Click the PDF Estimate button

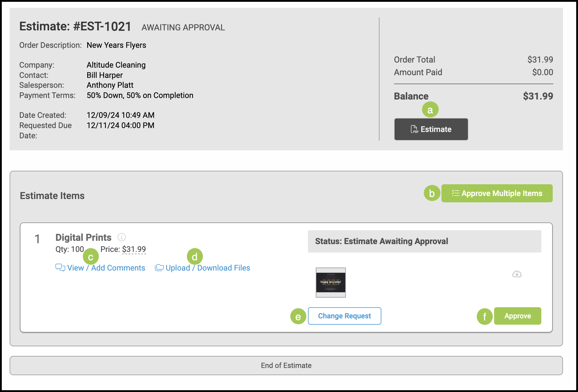(x=431, y=129)
